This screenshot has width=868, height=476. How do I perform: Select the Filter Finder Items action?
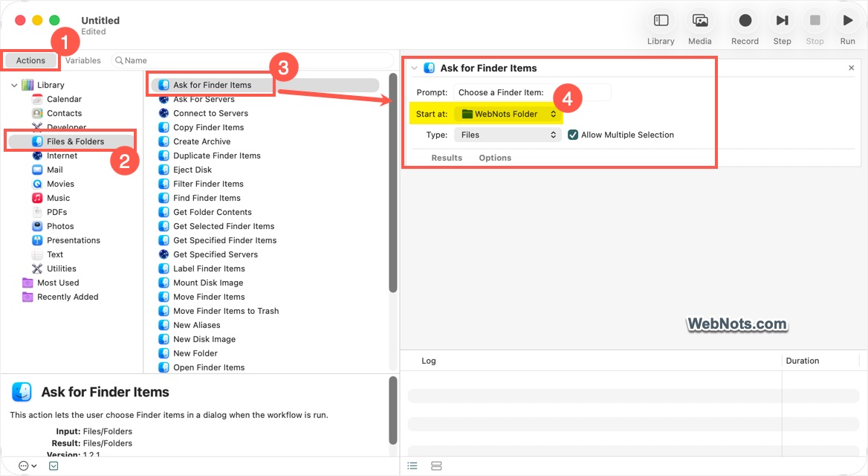tap(208, 184)
